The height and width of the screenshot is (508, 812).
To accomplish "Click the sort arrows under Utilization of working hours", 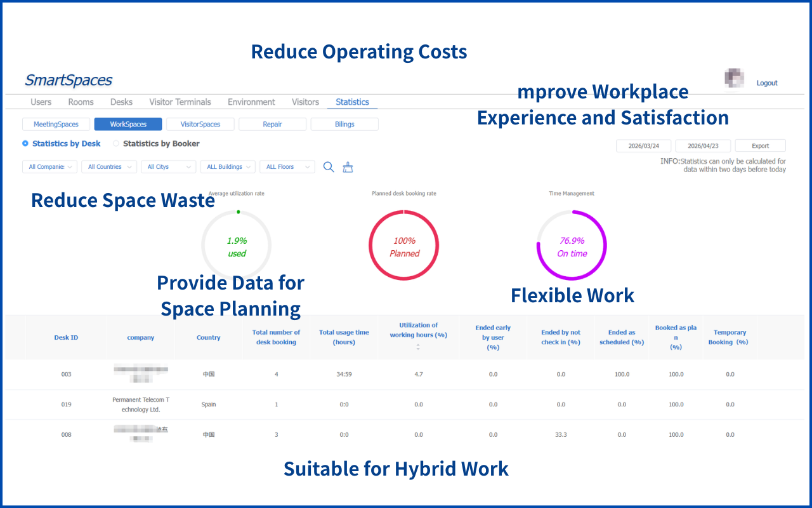I will pos(418,347).
